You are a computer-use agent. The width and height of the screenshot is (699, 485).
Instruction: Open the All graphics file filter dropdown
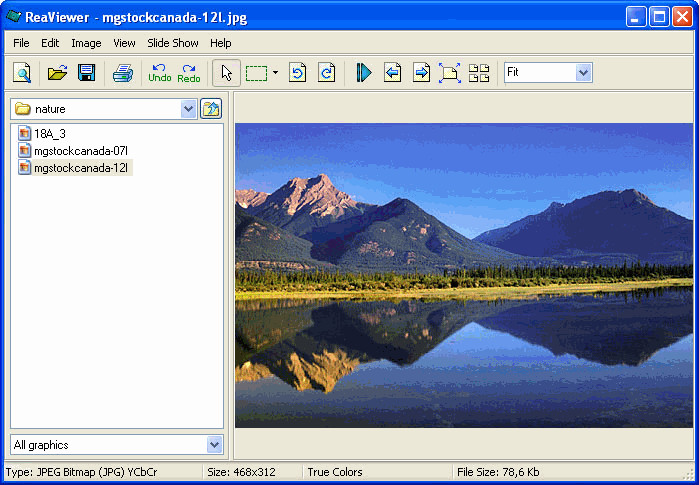click(214, 444)
